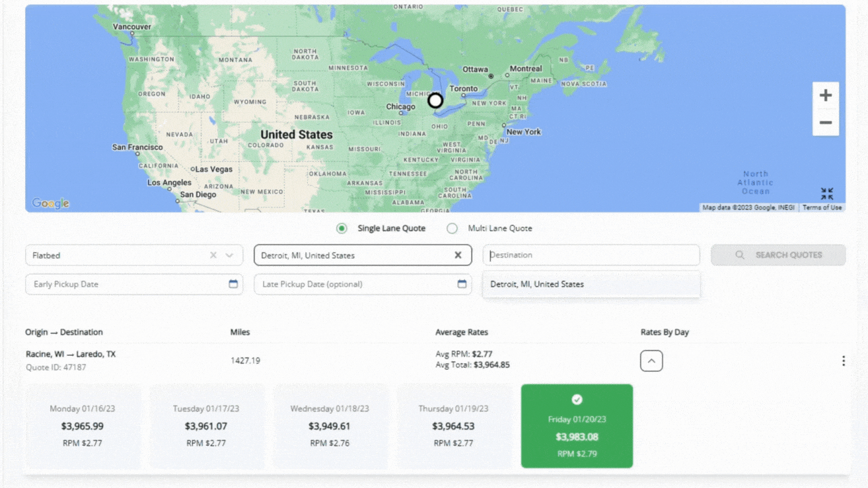This screenshot has height=488, width=868.
Task: Open the Terms of Use link
Action: point(822,207)
